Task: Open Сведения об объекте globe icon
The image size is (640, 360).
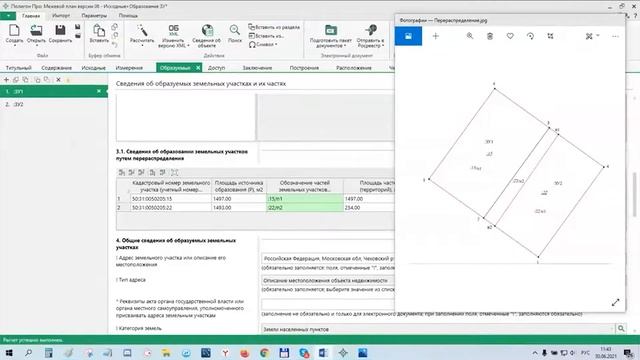Action: coord(207,31)
